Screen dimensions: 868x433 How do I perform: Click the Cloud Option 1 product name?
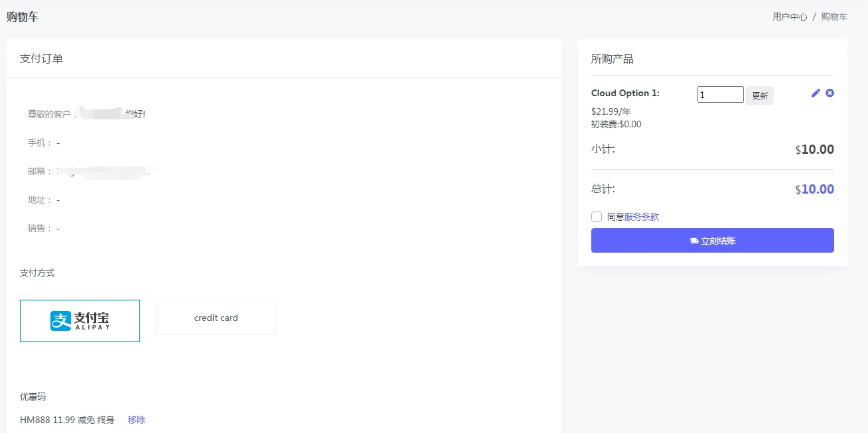point(625,93)
